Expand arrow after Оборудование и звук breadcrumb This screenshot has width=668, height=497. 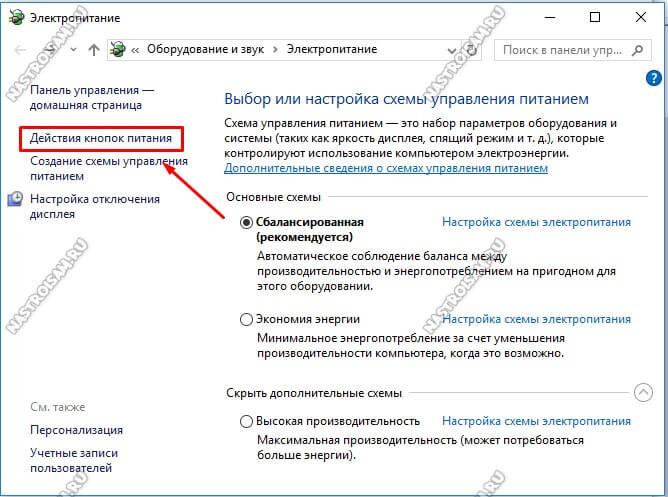[276, 50]
